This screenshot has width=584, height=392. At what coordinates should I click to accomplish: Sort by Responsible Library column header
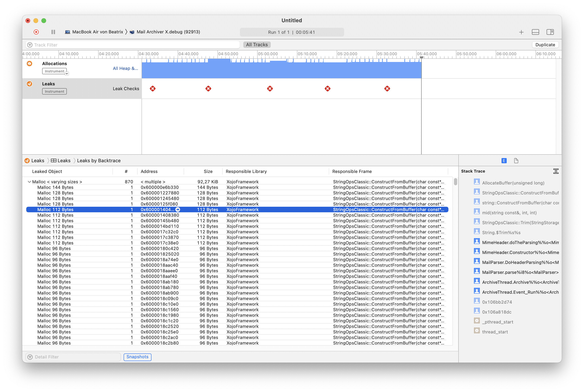tap(246, 172)
